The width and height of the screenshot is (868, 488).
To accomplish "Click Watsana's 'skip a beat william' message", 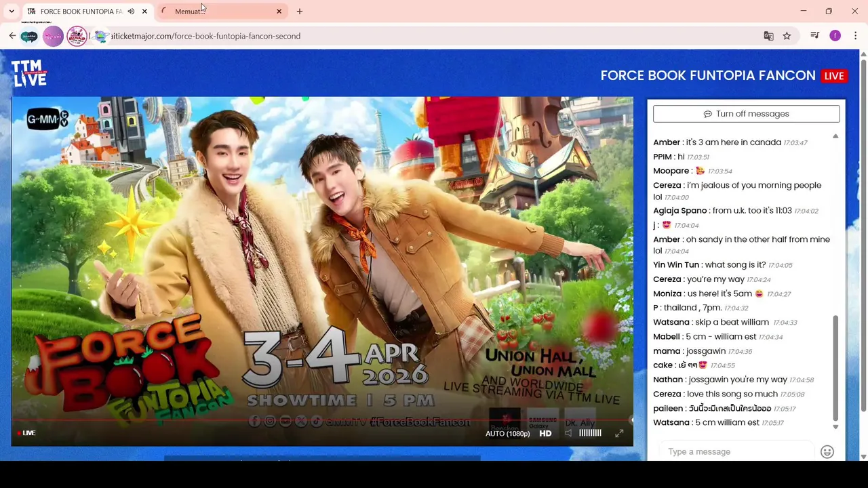I will coord(725,322).
